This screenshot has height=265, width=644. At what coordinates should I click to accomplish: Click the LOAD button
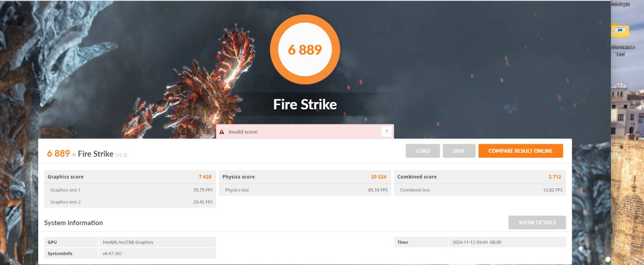click(x=422, y=151)
